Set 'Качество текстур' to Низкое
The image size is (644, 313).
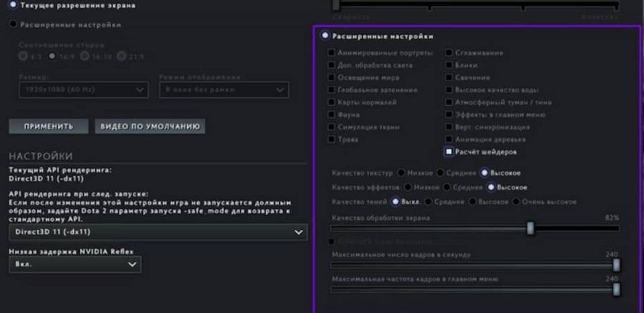pyautogui.click(x=401, y=173)
